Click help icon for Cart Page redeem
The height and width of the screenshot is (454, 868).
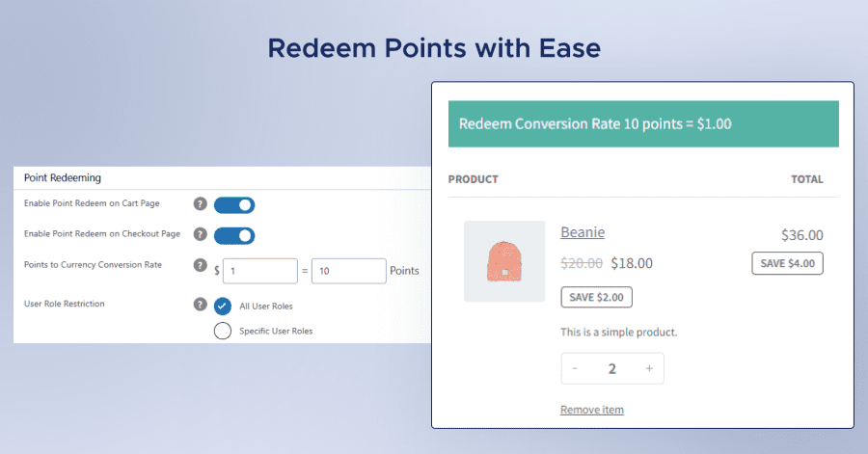pos(201,204)
